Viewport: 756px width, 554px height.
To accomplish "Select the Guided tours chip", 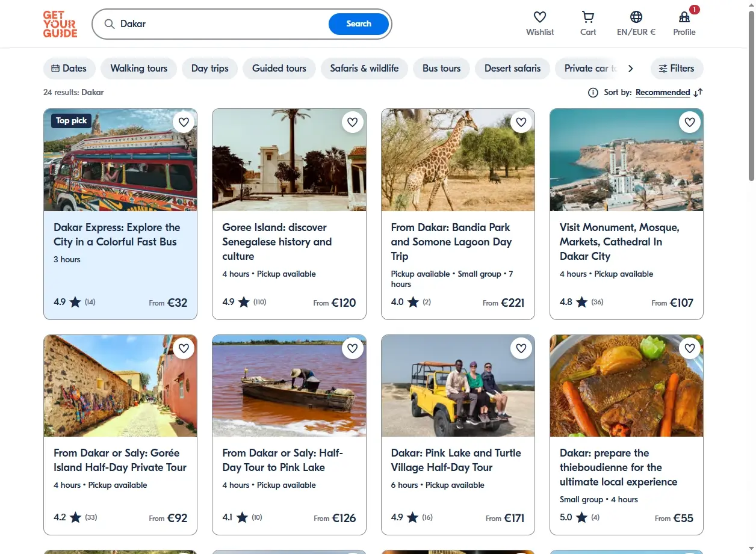I will tap(279, 69).
